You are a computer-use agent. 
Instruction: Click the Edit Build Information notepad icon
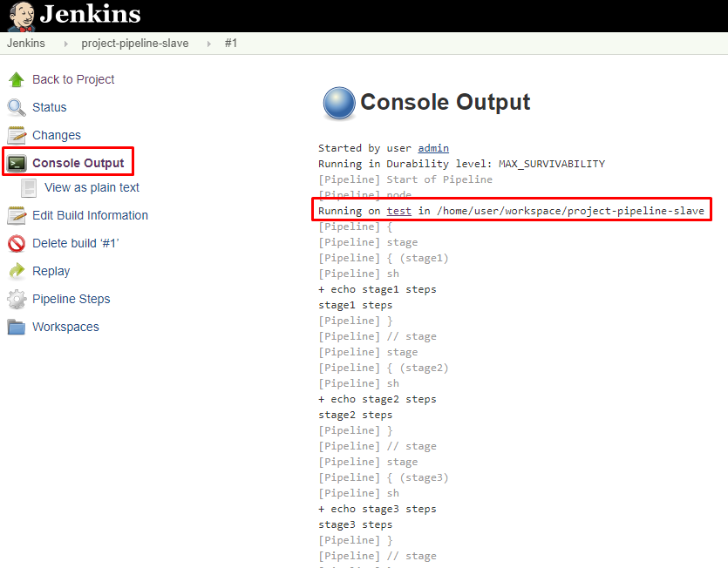click(17, 216)
